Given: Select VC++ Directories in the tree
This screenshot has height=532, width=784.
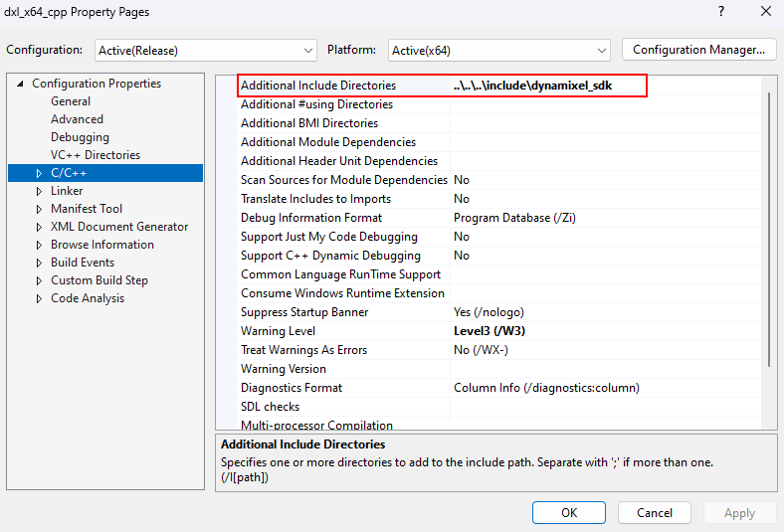Looking at the screenshot, I should click(96, 155).
